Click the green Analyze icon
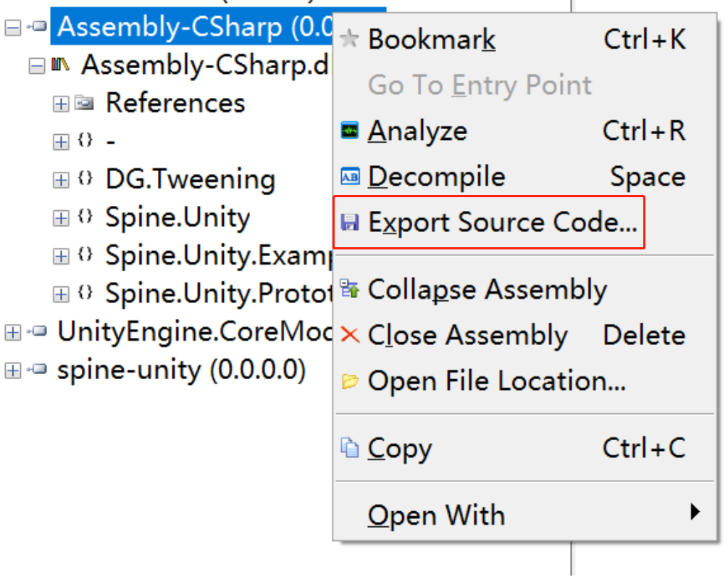Viewport: 728px width, 580px height. pyautogui.click(x=350, y=130)
